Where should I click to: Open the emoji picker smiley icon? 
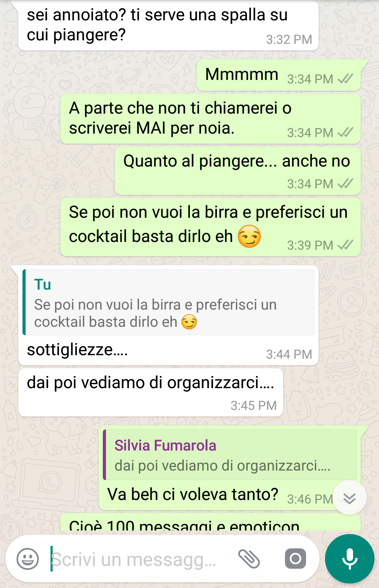pyautogui.click(x=28, y=559)
